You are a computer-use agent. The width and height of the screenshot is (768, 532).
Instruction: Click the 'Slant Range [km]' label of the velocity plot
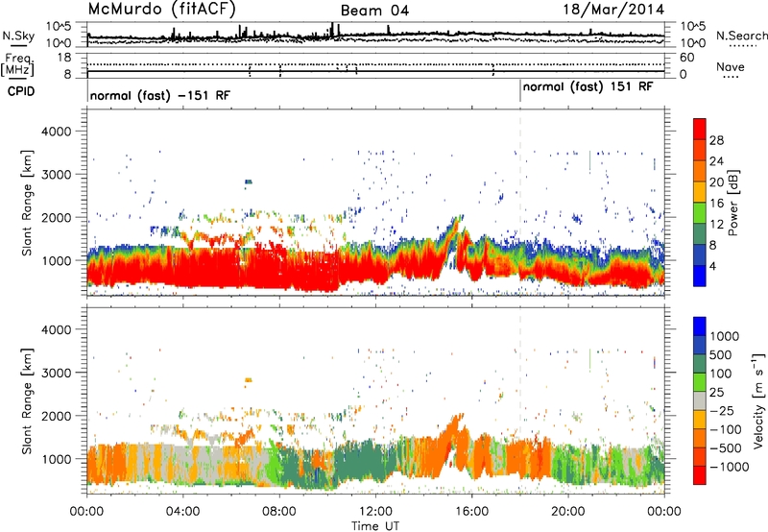click(27, 401)
